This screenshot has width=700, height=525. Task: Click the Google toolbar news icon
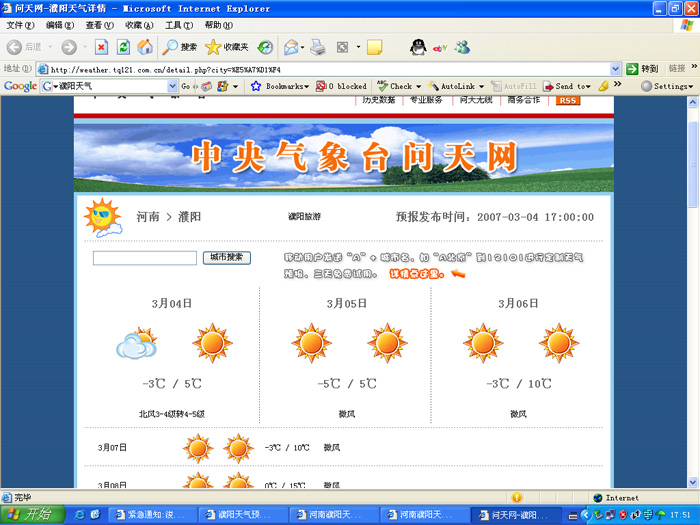(x=206, y=86)
